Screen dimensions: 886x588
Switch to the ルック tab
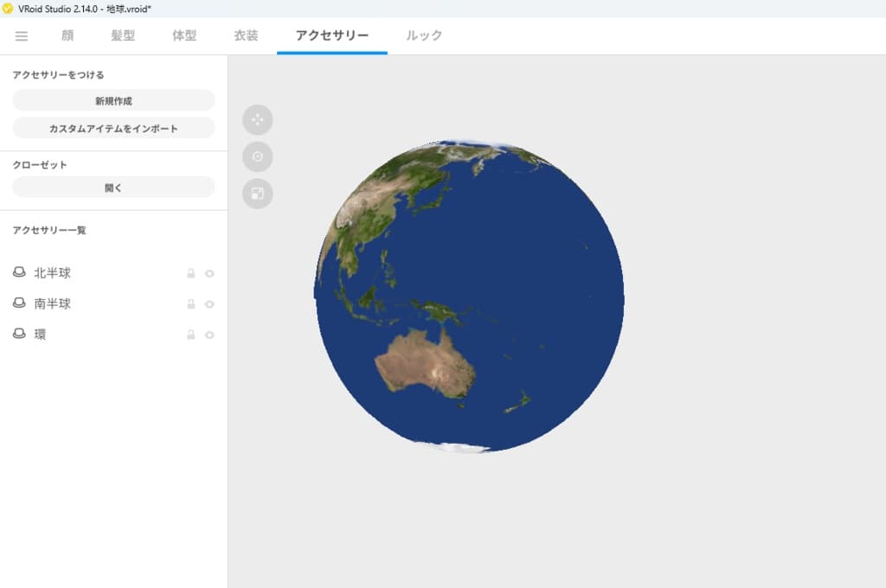click(424, 35)
